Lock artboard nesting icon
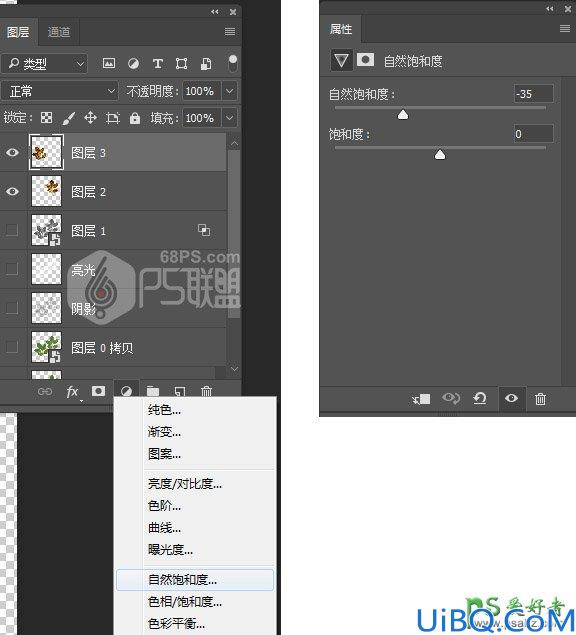 (113, 118)
